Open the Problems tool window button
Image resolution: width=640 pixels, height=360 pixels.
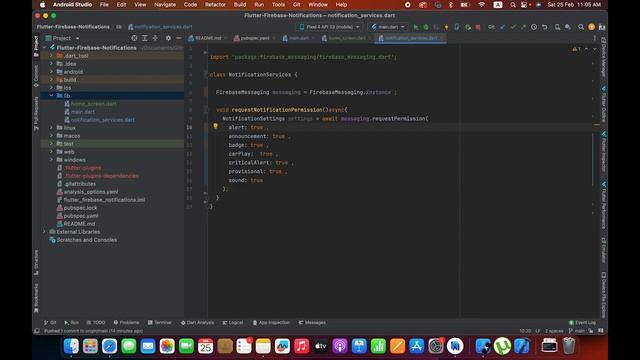click(x=126, y=322)
